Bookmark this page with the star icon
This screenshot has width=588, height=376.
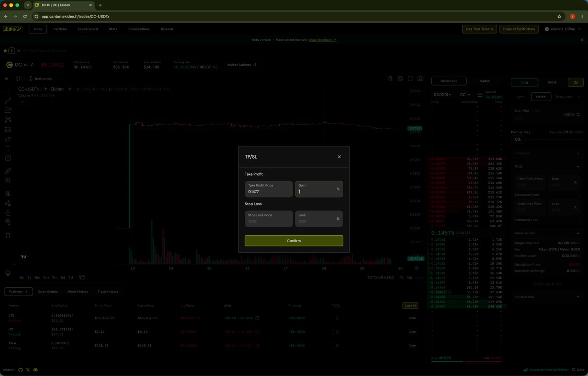point(559,16)
